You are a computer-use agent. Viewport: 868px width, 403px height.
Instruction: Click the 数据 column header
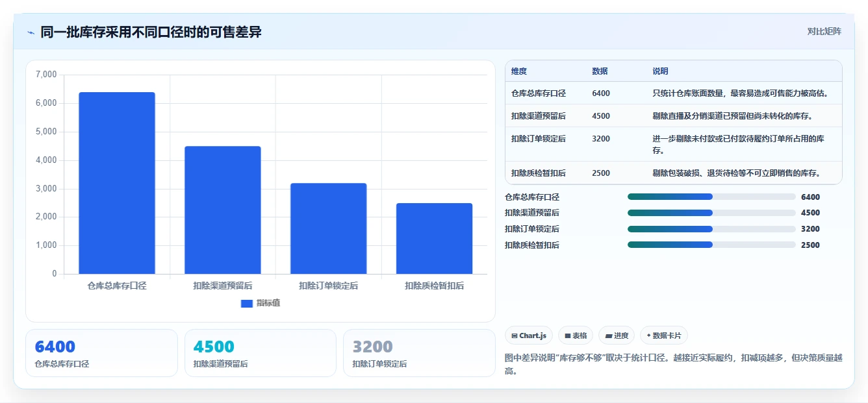point(600,71)
